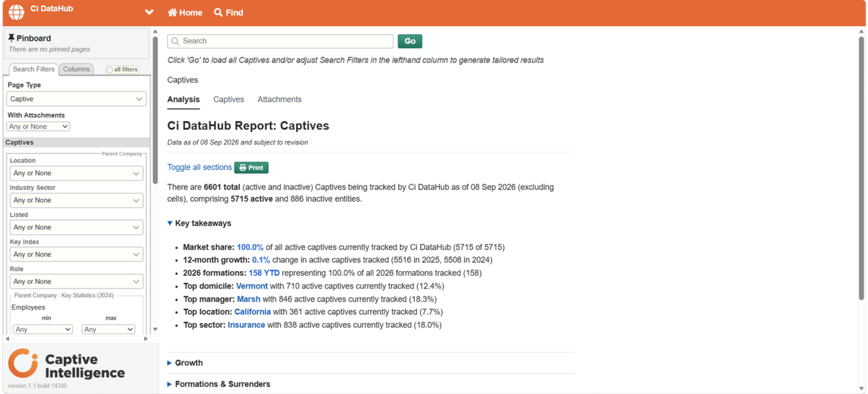This screenshot has height=394, width=868.
Task: Open the 100.0% market share link
Action: click(x=250, y=247)
